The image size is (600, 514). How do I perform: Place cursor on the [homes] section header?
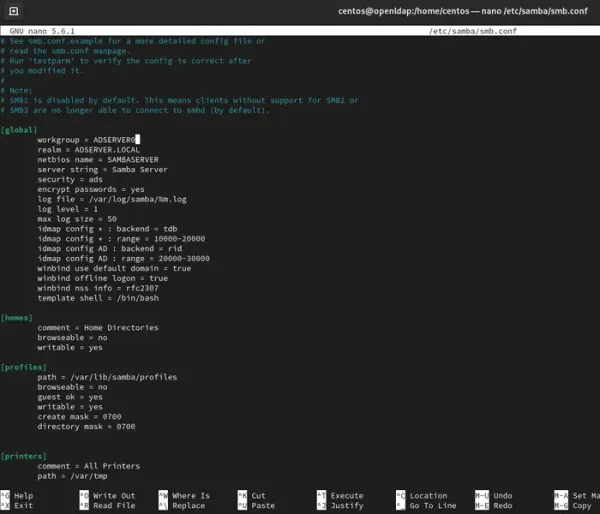[17, 317]
